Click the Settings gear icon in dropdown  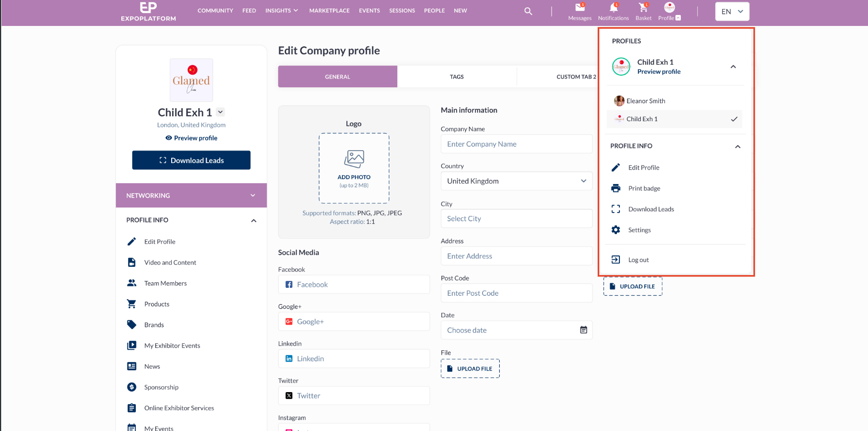pos(616,230)
